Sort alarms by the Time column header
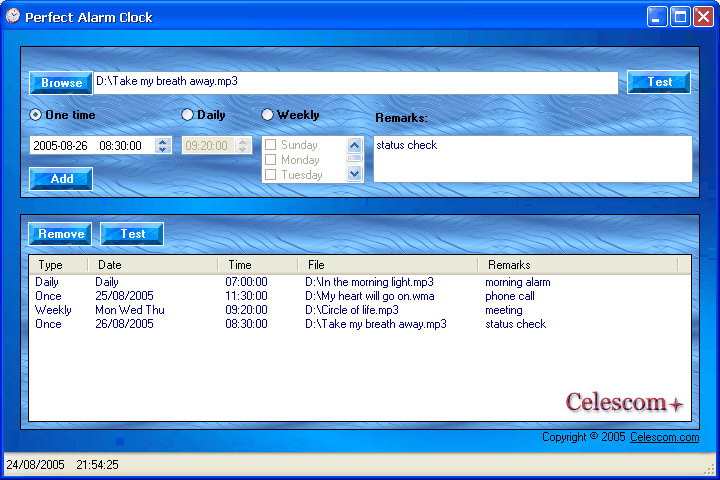Image resolution: width=720 pixels, height=480 pixels. 257,265
